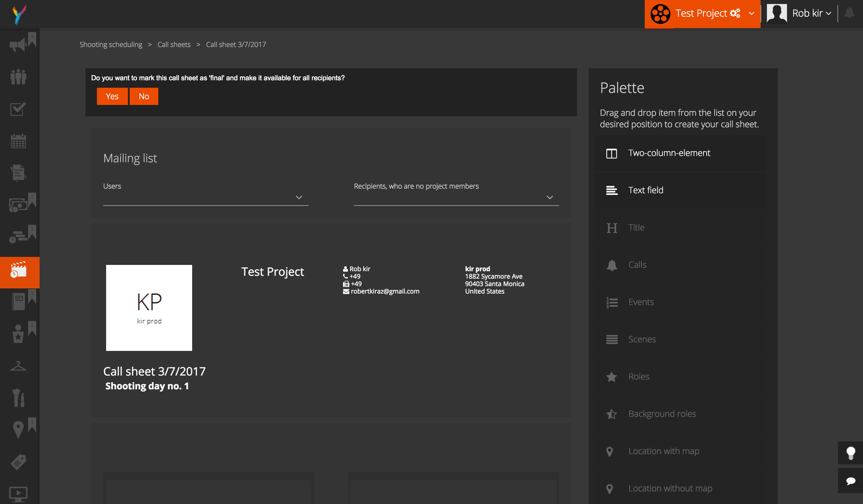The height and width of the screenshot is (504, 863).
Task: Click Call sheet 3/7/2017 breadcrumb
Action: tap(236, 44)
